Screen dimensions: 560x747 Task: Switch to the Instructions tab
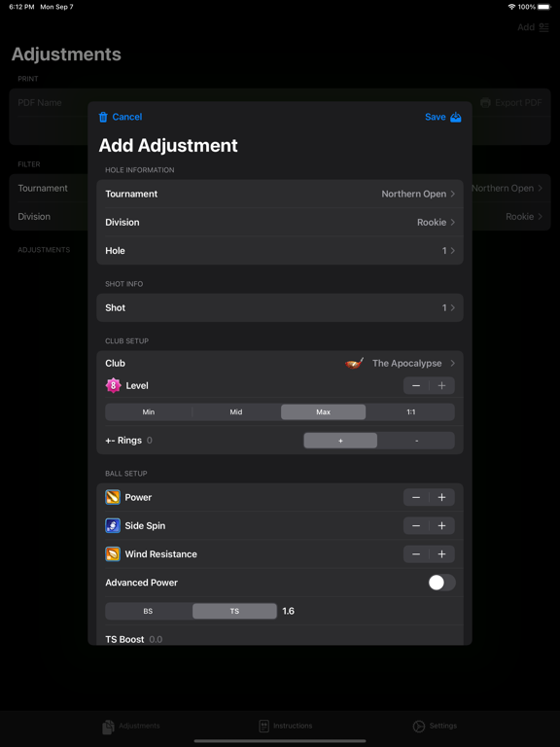click(x=285, y=726)
